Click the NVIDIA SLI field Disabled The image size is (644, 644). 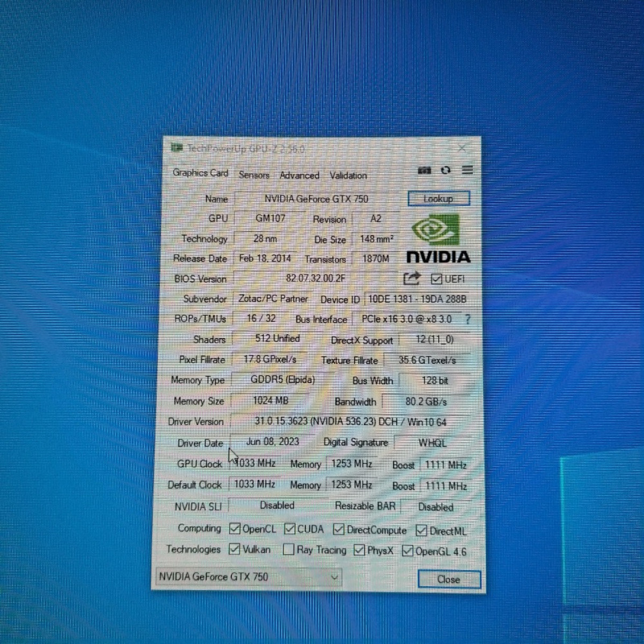click(277, 506)
